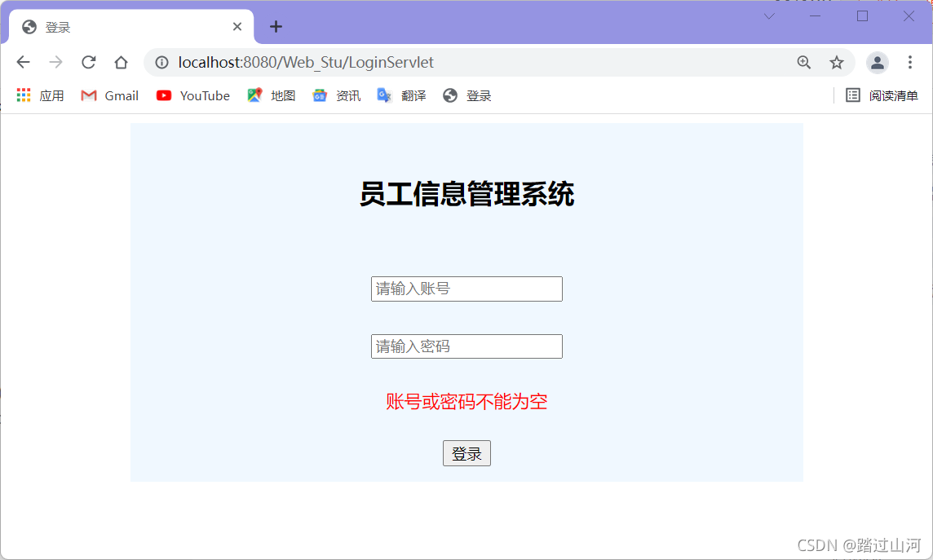
Task: Open the YouTube bookmark
Action: coord(192,95)
